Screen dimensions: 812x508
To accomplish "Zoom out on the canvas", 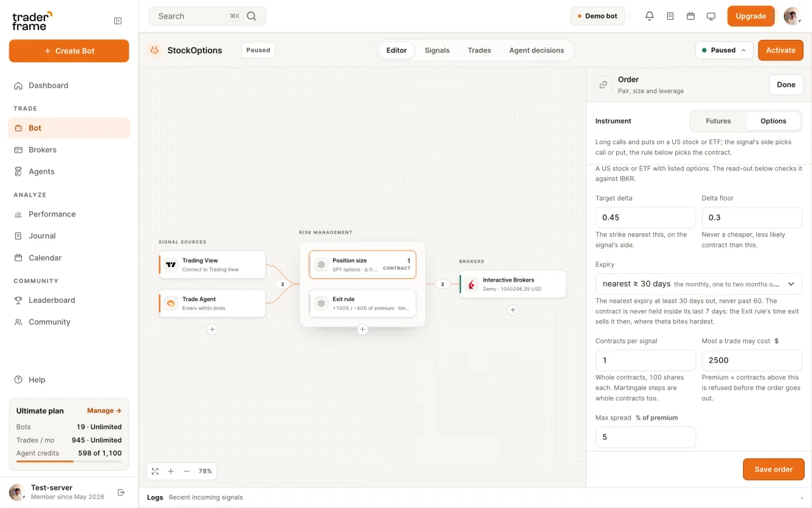I will [x=186, y=471].
